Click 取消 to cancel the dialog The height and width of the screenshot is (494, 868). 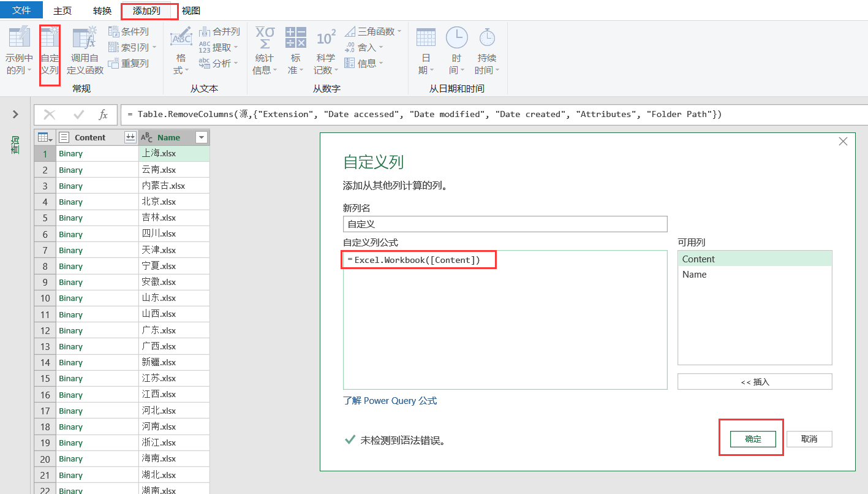click(809, 439)
